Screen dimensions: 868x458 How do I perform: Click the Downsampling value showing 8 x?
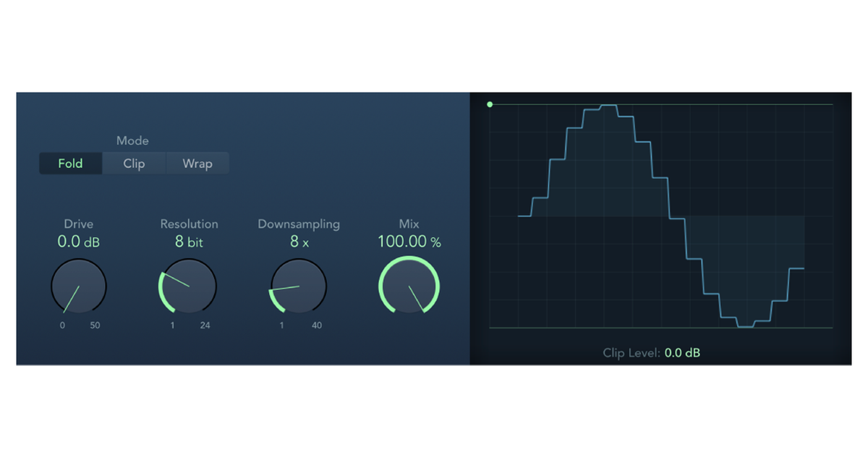(299, 242)
